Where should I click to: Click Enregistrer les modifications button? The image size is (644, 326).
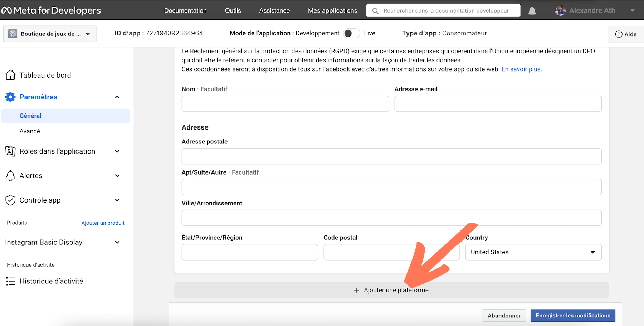coord(573,316)
